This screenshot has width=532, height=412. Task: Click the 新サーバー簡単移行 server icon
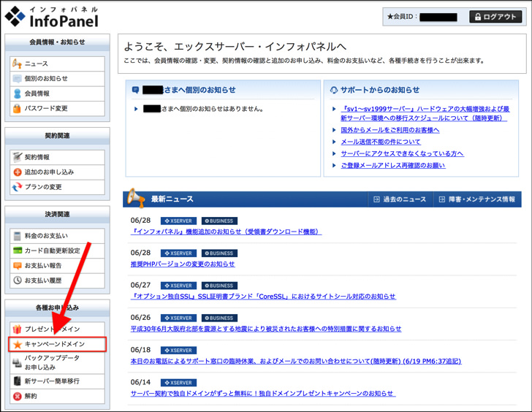pos(17,381)
